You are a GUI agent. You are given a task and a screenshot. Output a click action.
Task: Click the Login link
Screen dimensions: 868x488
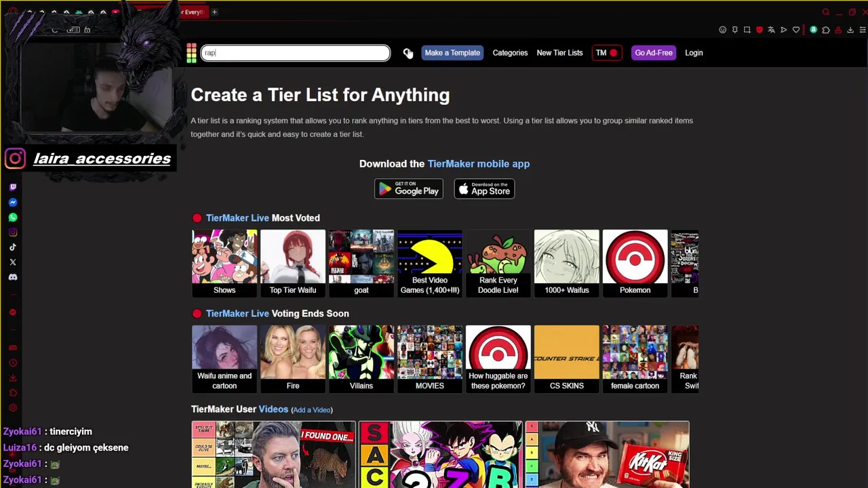[x=694, y=53]
